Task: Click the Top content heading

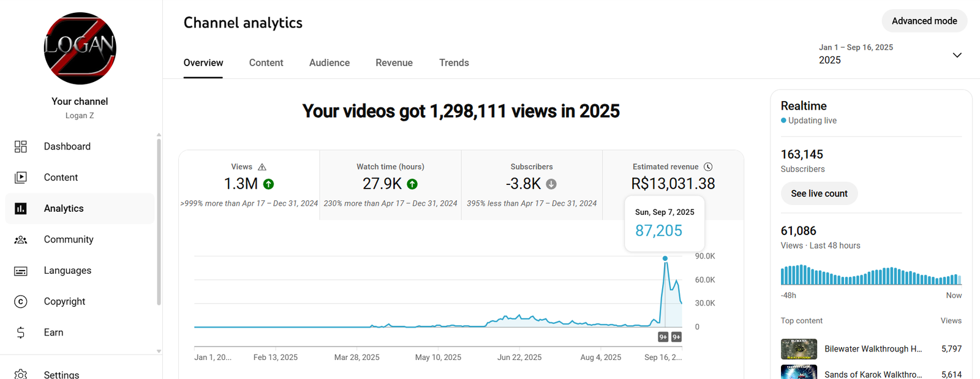Action: pos(801,321)
